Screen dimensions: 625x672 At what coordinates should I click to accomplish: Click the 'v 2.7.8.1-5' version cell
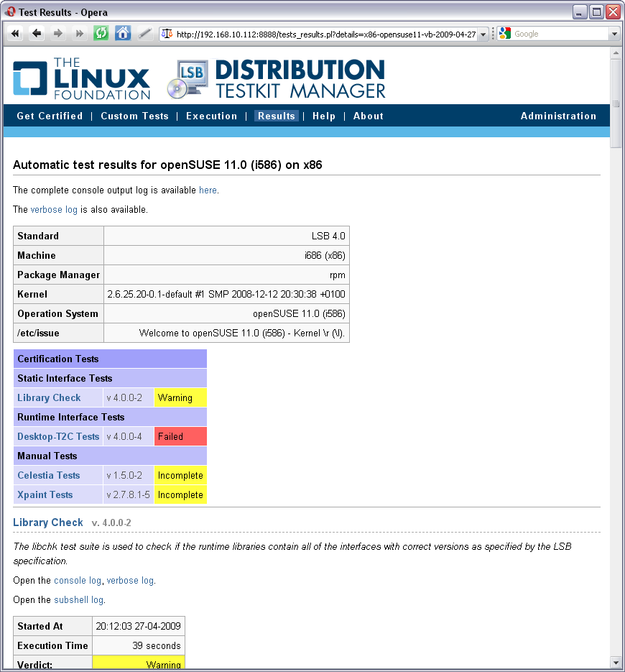tap(129, 495)
